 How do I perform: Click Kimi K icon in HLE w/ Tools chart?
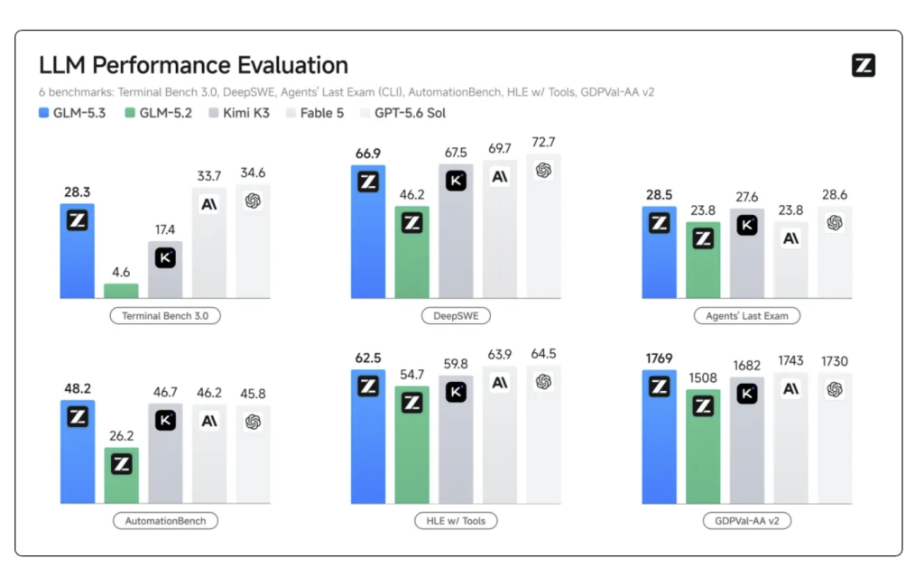click(x=456, y=392)
